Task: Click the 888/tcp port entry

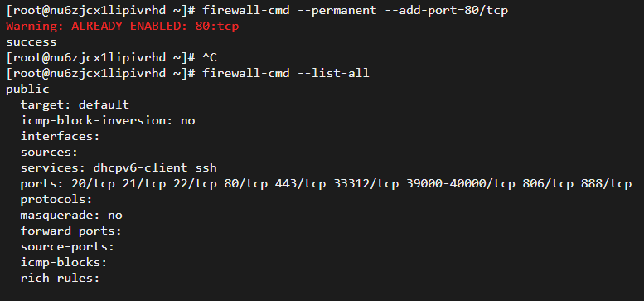Action: pos(606,183)
